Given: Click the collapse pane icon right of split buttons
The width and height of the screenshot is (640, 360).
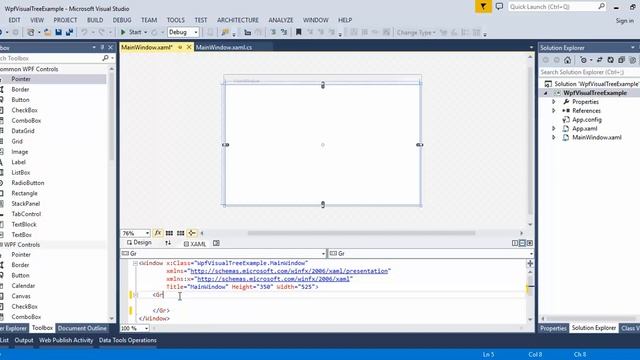Looking at the screenshot, I should coord(529,243).
